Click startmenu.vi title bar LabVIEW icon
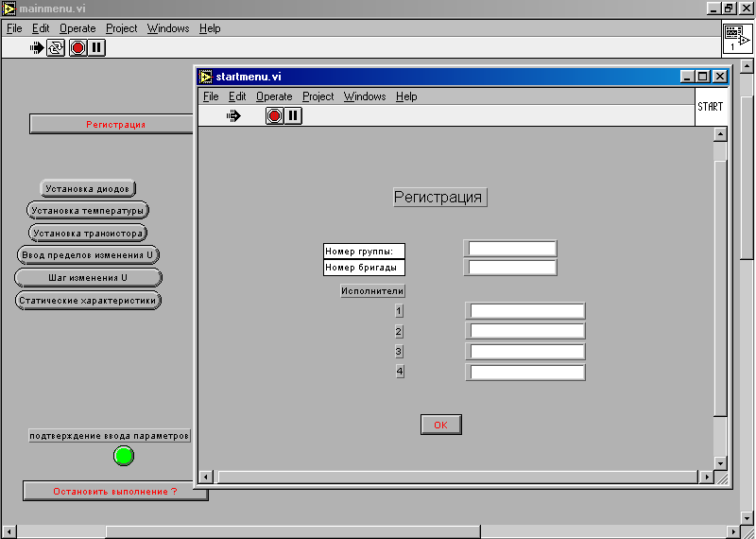756x539 pixels. tap(205, 77)
